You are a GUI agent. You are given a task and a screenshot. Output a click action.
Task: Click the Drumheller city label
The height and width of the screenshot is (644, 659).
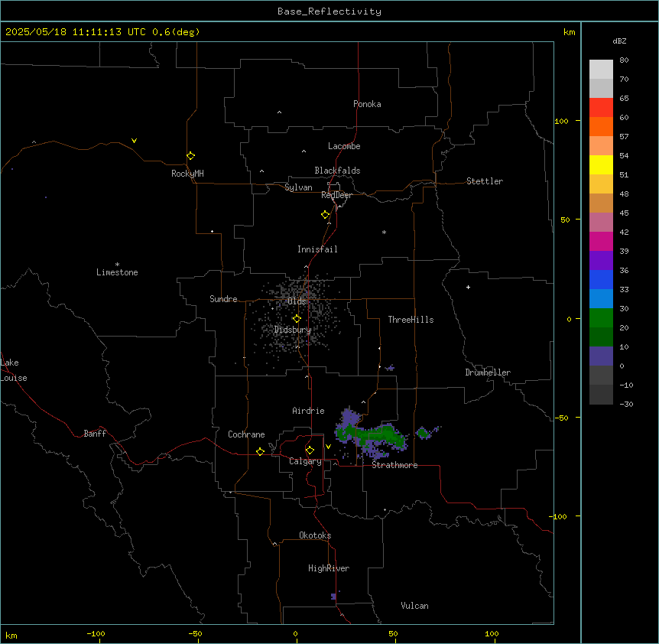tap(488, 372)
